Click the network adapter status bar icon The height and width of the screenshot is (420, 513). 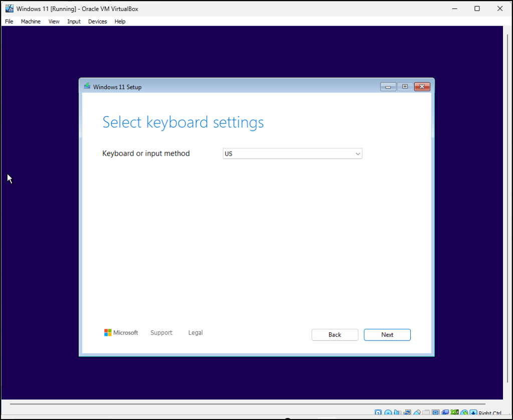(407, 413)
